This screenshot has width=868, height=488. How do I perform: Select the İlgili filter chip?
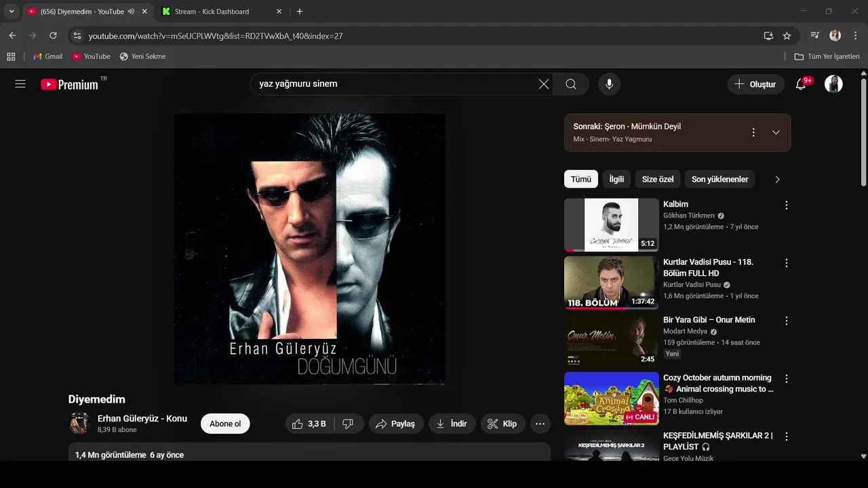point(616,179)
